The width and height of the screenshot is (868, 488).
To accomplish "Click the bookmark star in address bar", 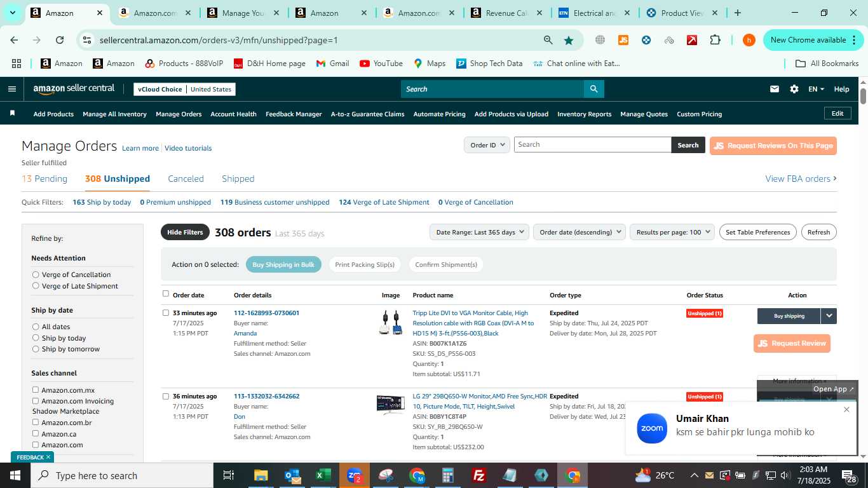I will pyautogui.click(x=569, y=40).
